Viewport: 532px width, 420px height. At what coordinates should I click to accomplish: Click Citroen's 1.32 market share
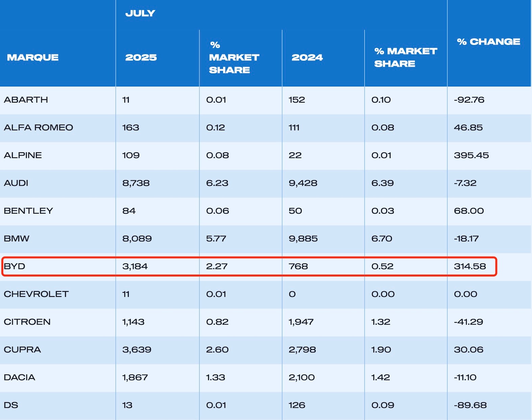point(381,322)
